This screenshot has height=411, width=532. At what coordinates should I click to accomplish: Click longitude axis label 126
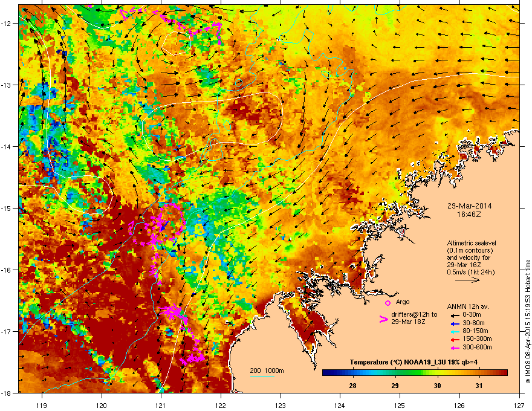coord(459,405)
